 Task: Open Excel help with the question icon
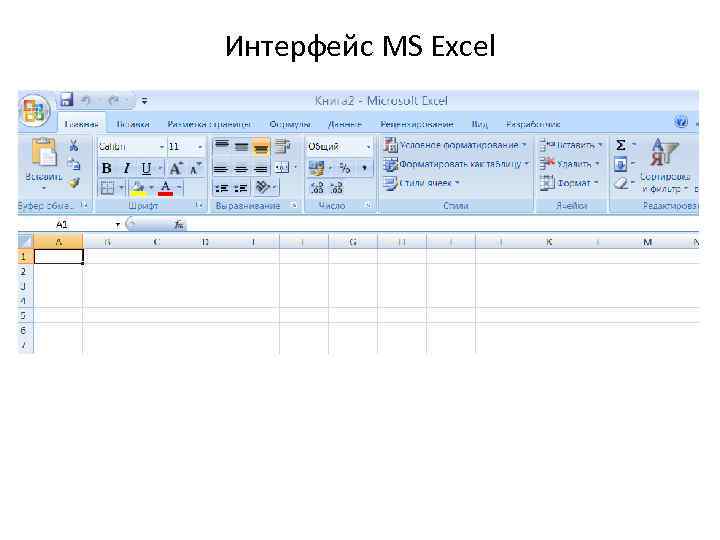coord(681,122)
